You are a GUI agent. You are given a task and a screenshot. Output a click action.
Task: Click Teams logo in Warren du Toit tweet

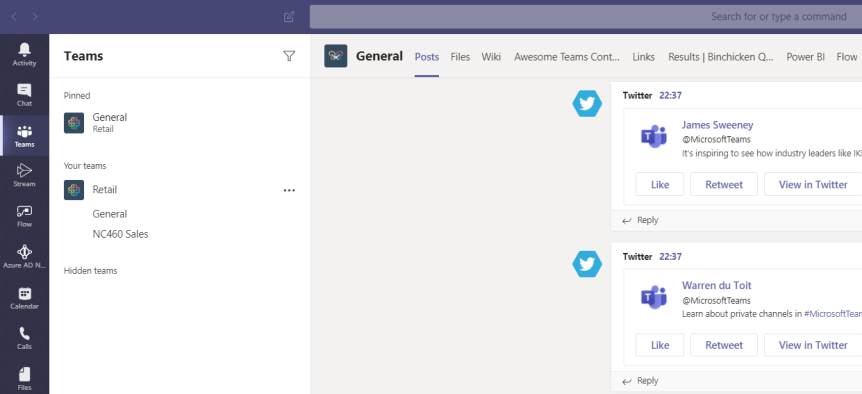654,297
